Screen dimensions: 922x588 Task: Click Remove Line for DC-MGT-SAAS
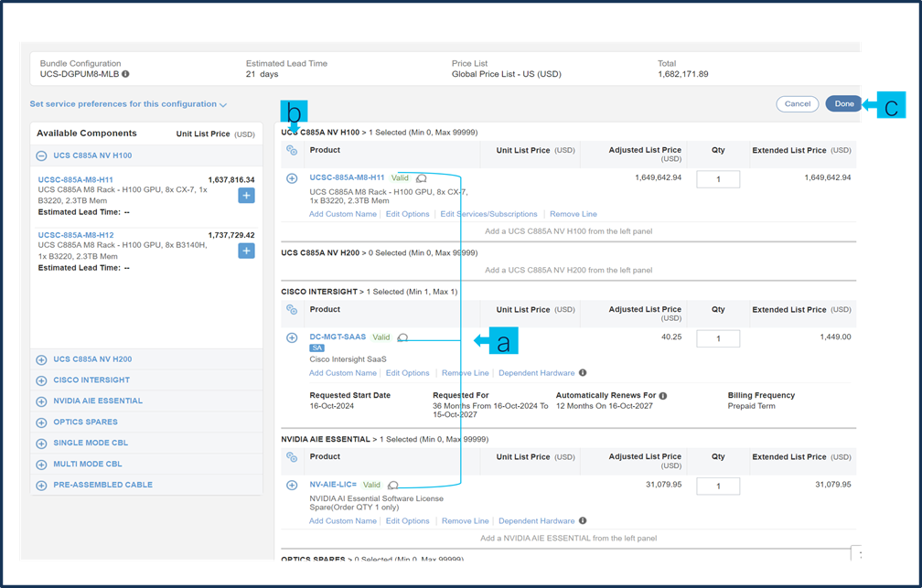click(465, 373)
